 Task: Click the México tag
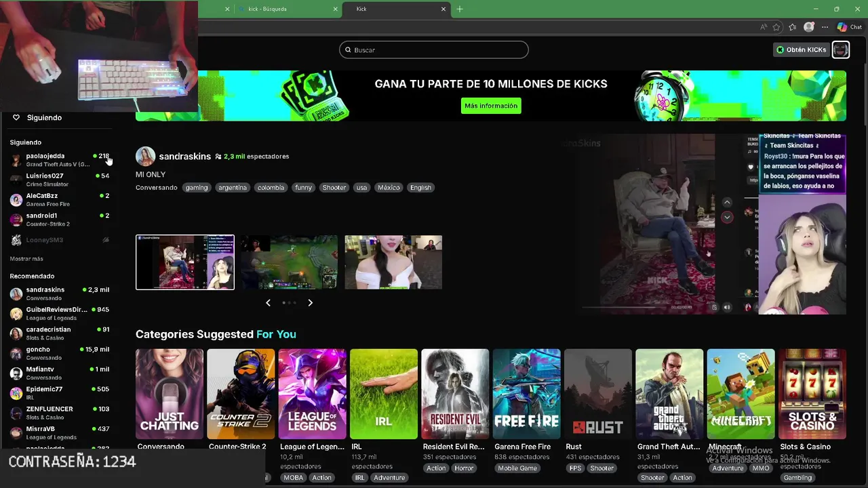389,188
